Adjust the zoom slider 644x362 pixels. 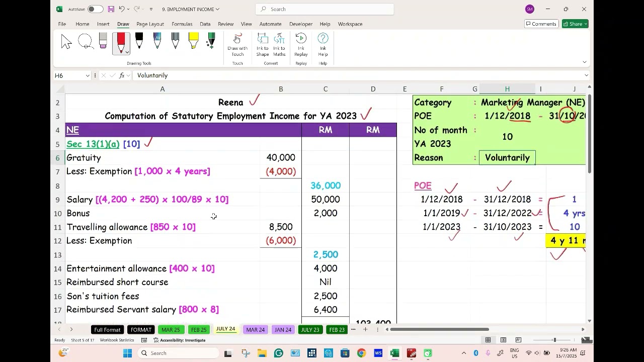554,340
